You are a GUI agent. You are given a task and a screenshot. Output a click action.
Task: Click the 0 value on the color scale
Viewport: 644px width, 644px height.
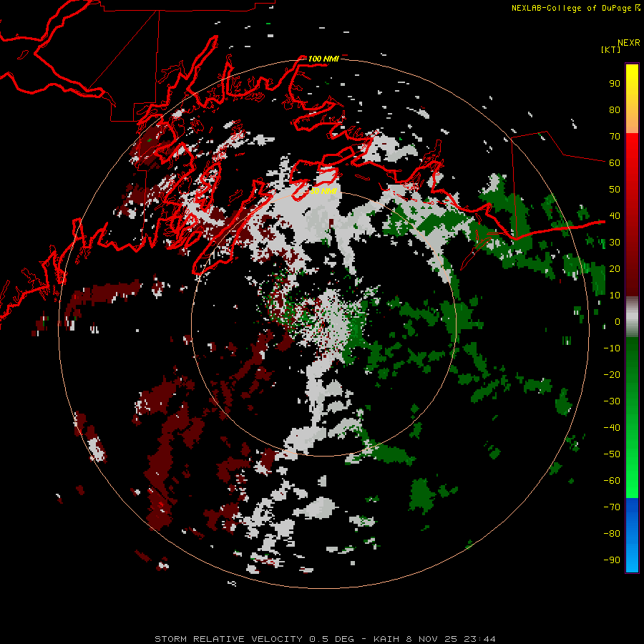617,321
